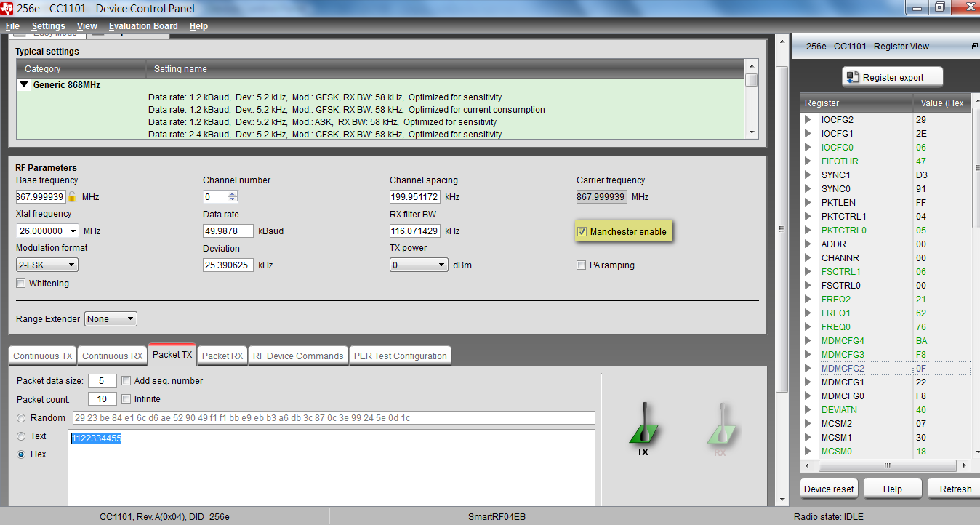
Task: Switch to the Continuous TX tab
Action: coord(43,356)
